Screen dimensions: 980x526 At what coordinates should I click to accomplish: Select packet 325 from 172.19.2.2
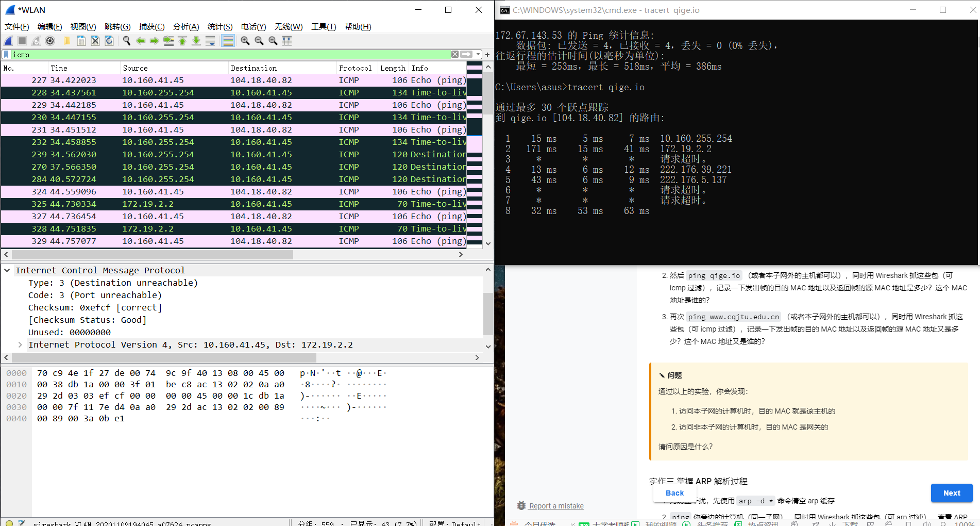coord(234,204)
